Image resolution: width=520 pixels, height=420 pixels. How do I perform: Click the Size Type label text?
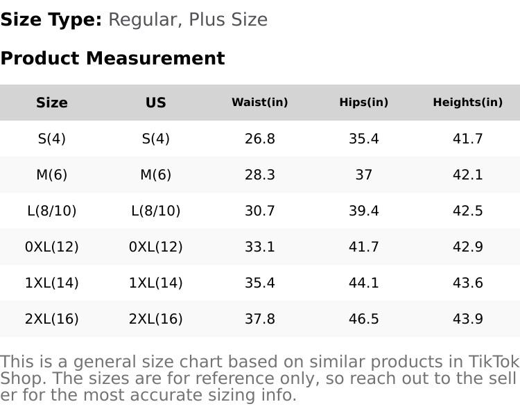click(51, 20)
